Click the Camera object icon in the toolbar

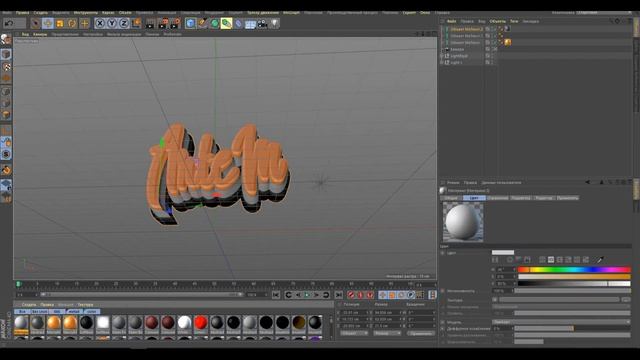coord(262,24)
